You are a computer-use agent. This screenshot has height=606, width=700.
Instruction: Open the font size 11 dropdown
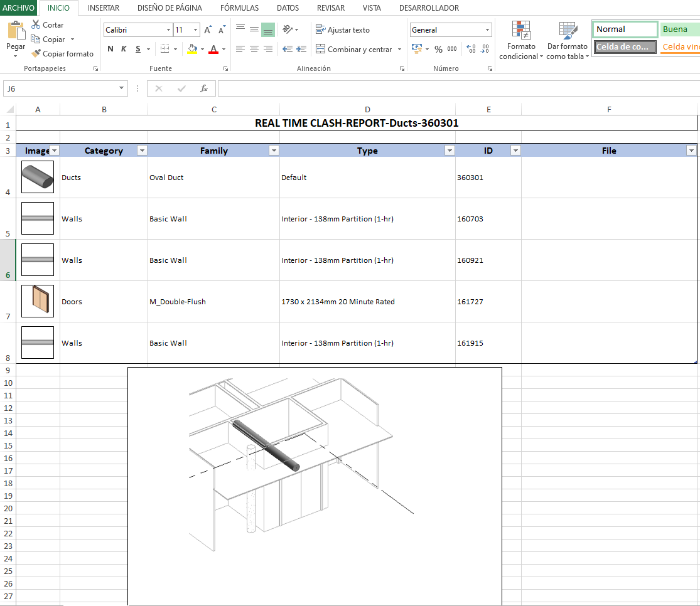[195, 30]
